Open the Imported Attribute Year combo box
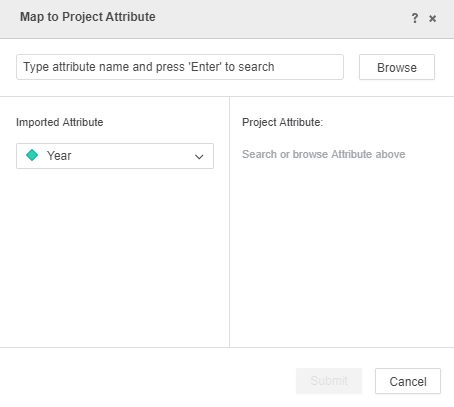This screenshot has width=454, height=407. 115,156
